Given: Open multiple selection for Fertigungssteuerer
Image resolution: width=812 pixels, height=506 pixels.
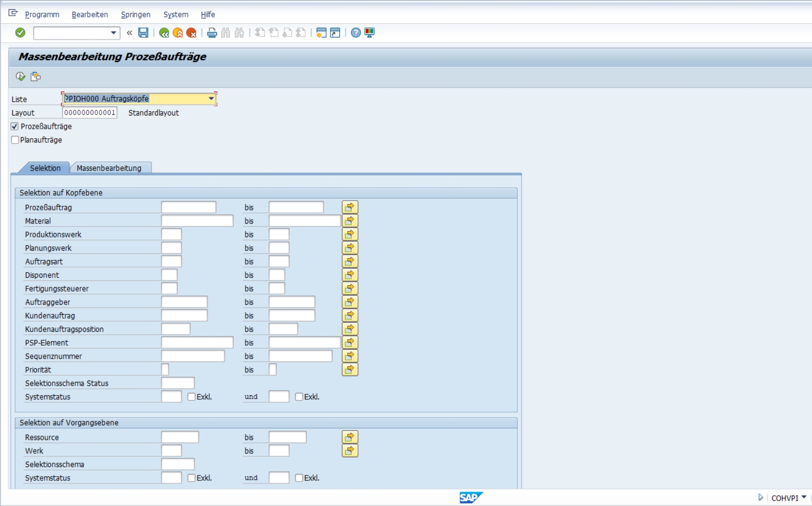Looking at the screenshot, I should pos(350,288).
